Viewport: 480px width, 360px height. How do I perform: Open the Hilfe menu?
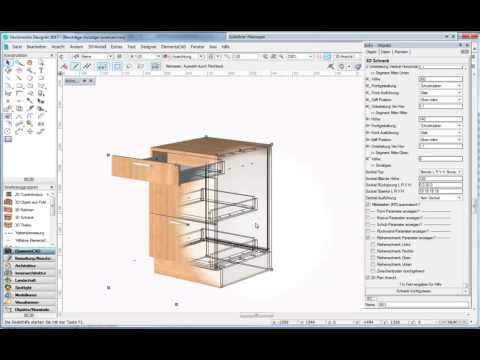point(226,47)
